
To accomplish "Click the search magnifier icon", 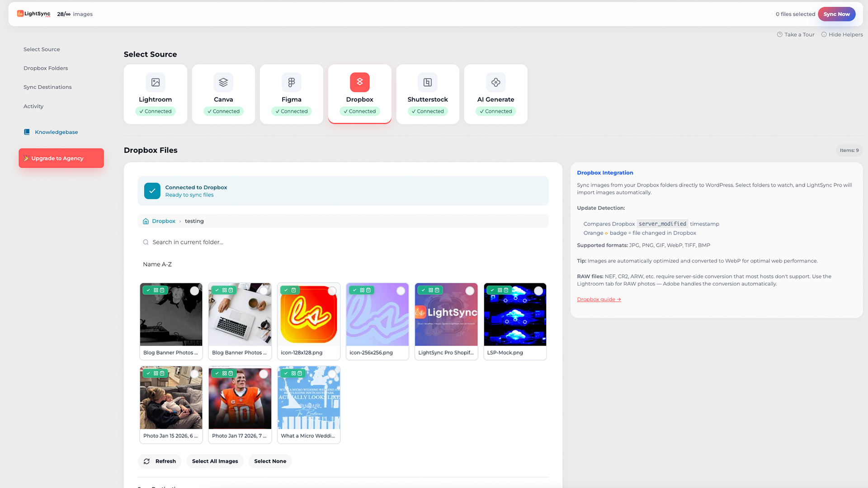I will (x=146, y=242).
